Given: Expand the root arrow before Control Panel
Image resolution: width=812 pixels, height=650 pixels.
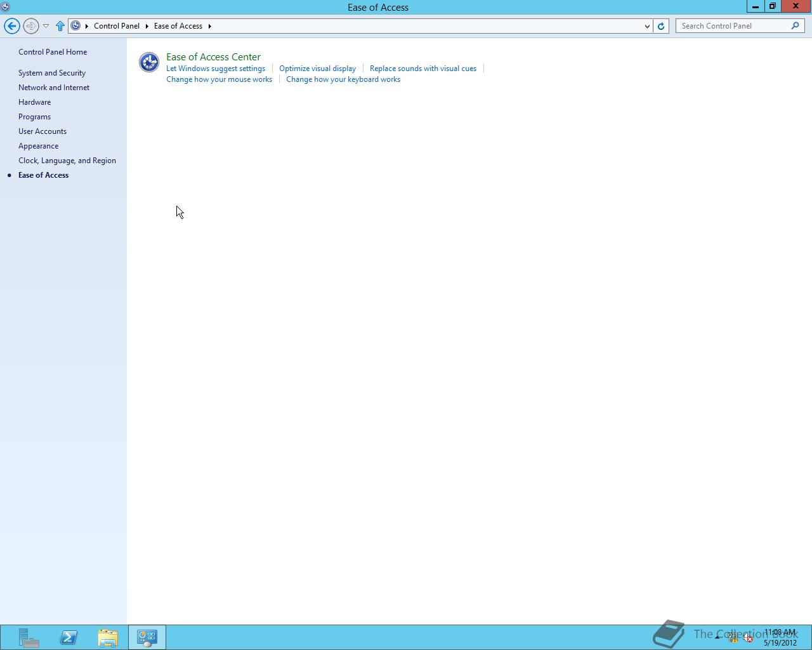Looking at the screenshot, I should click(x=87, y=26).
